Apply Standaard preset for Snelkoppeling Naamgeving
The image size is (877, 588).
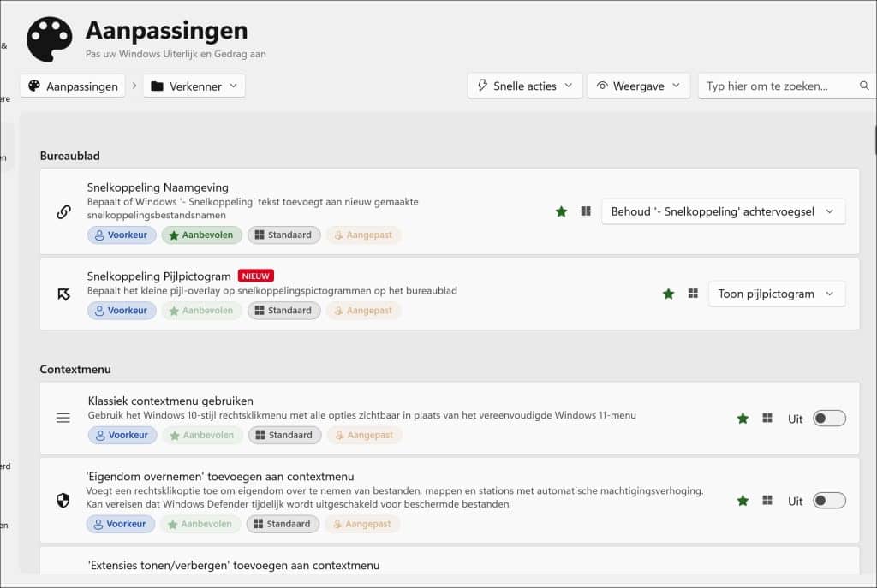click(x=283, y=235)
